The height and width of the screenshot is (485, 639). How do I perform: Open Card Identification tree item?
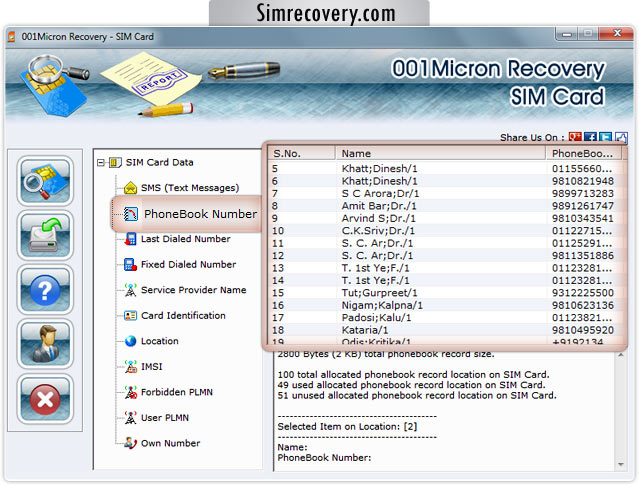click(183, 315)
